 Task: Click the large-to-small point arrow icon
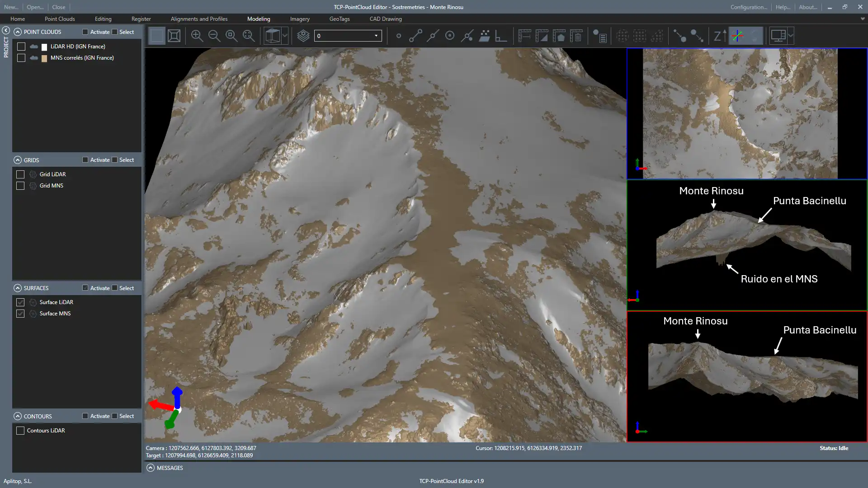tap(697, 36)
